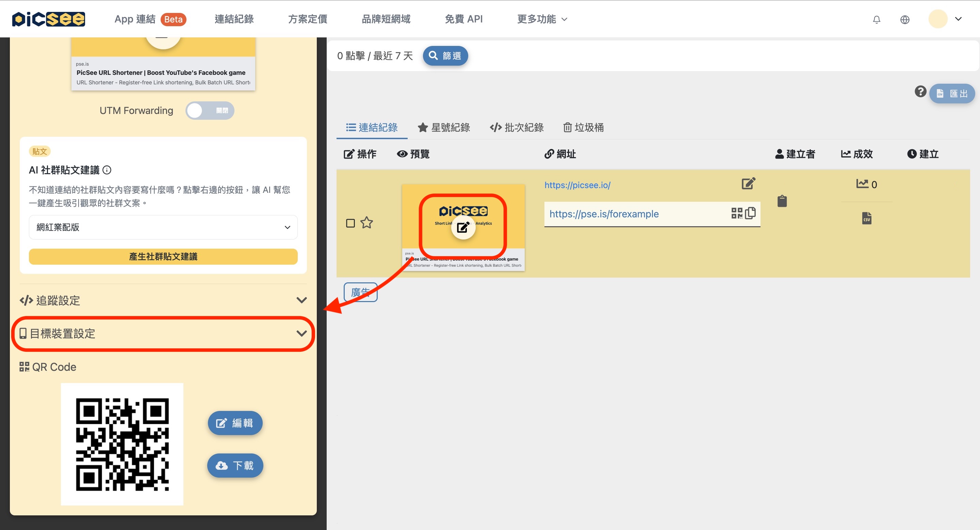Click the user avatar circle
The image size is (980, 530).
click(x=938, y=19)
